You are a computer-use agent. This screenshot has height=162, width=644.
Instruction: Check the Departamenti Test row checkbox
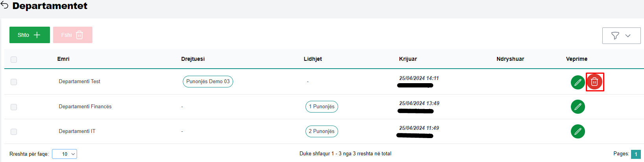(x=14, y=82)
